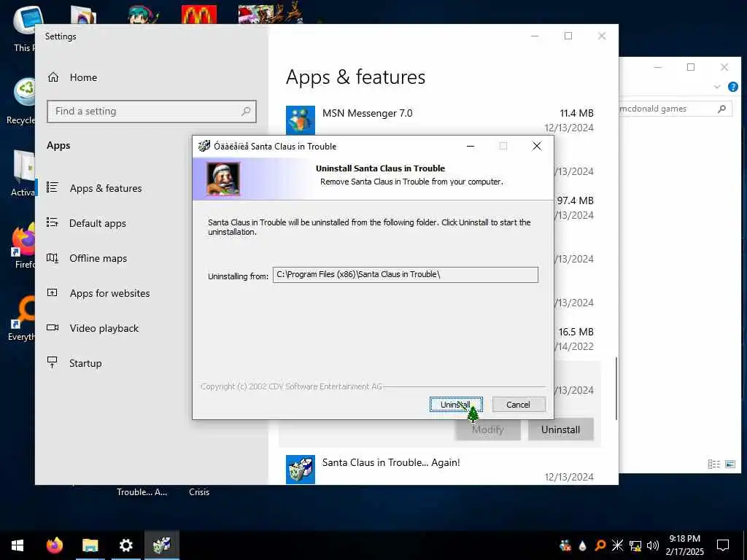Click the Settings gear on taskbar
This screenshot has width=747, height=560.
(125, 545)
